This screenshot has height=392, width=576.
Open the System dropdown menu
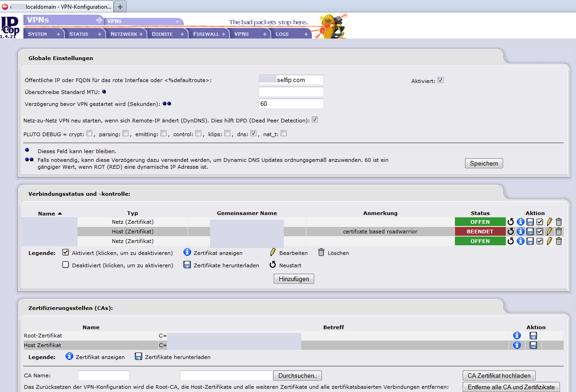pyautogui.click(x=44, y=34)
